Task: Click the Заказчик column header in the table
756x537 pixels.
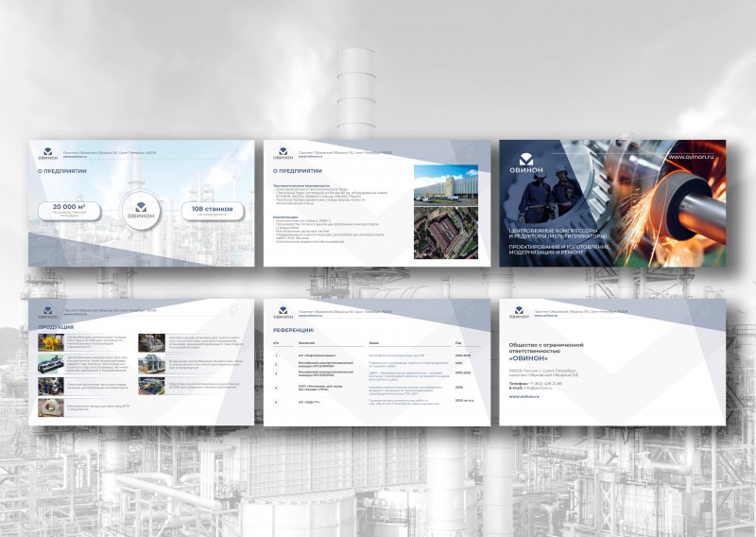Action: [x=306, y=343]
